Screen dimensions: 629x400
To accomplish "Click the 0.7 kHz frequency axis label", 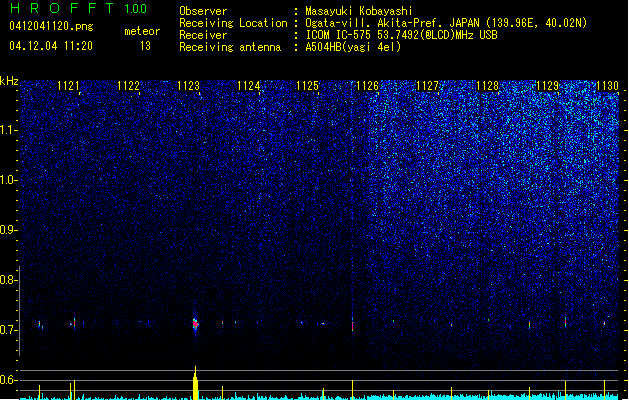I will pyautogui.click(x=9, y=330).
